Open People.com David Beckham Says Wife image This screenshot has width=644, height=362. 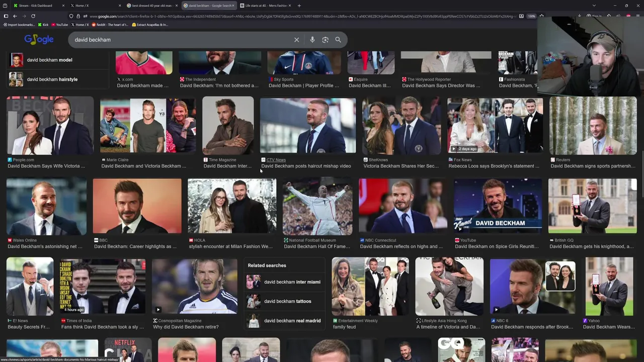click(50, 126)
